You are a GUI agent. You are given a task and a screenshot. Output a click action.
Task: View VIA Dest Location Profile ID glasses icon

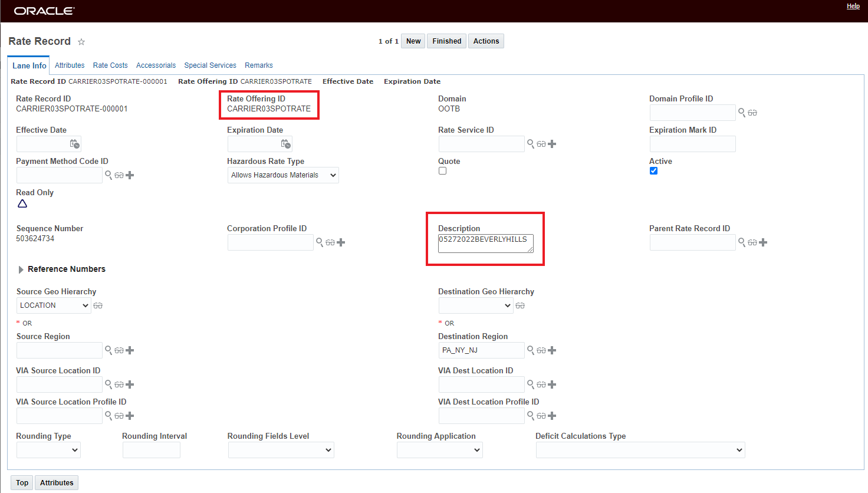[541, 416]
